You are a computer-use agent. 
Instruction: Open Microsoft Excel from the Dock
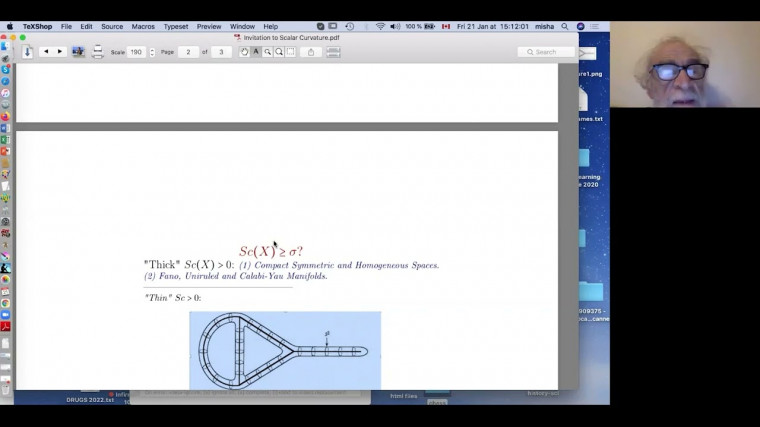coord(5,140)
